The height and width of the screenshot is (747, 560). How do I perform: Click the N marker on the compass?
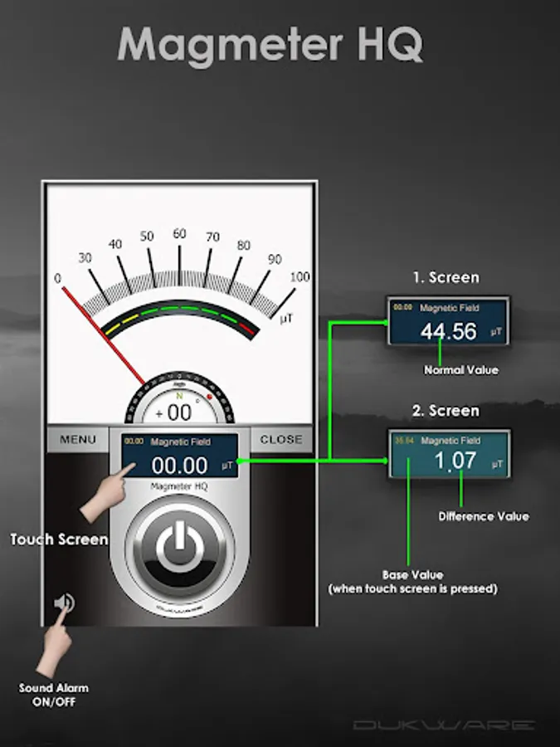click(x=179, y=396)
